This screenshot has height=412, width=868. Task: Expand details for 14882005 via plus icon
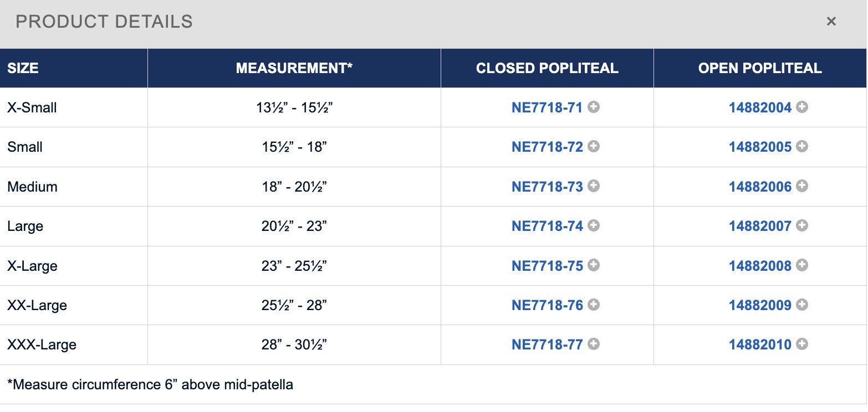coord(802,146)
